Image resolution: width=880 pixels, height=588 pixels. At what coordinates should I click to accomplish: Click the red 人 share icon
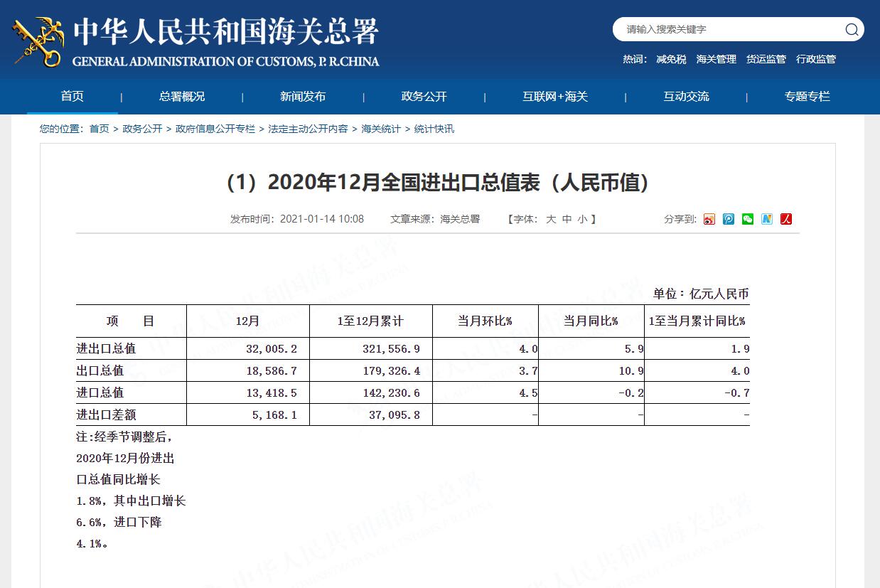coord(785,219)
